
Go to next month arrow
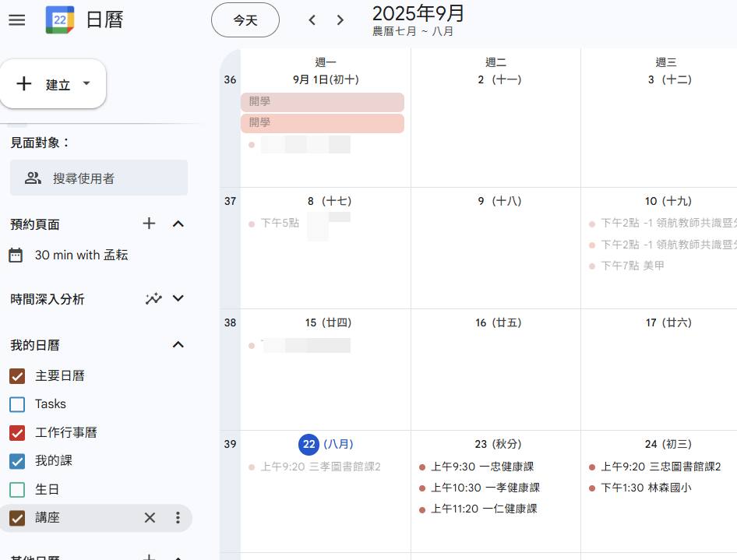click(340, 20)
